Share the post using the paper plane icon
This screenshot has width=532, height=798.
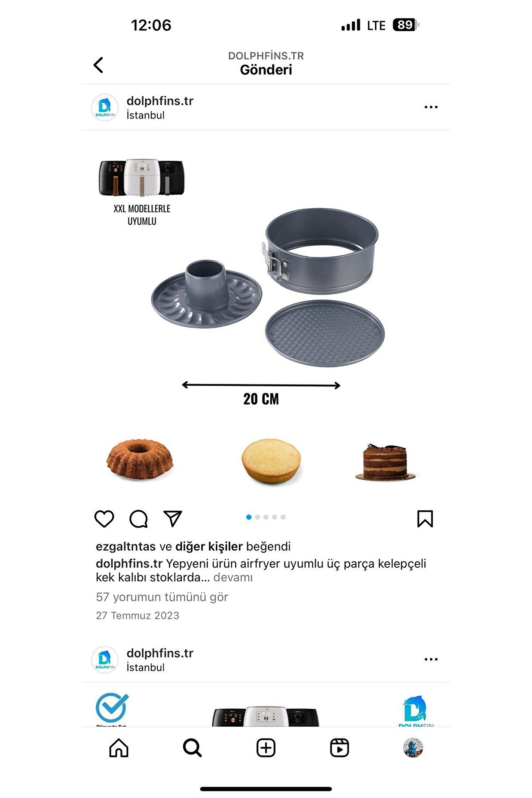point(173,519)
